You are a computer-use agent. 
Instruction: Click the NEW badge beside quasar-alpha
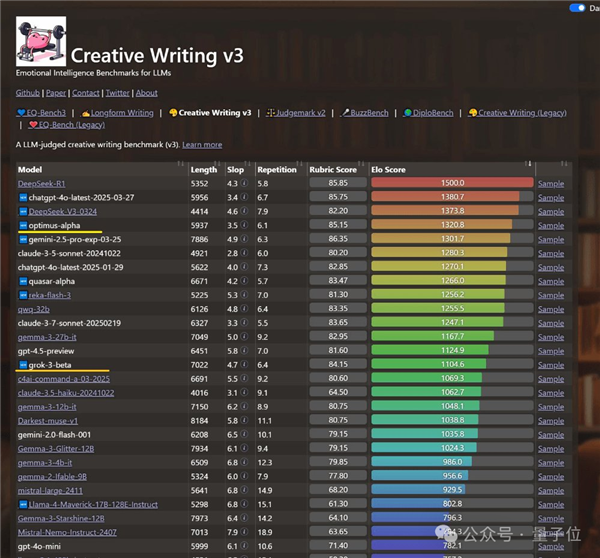pos(23,282)
